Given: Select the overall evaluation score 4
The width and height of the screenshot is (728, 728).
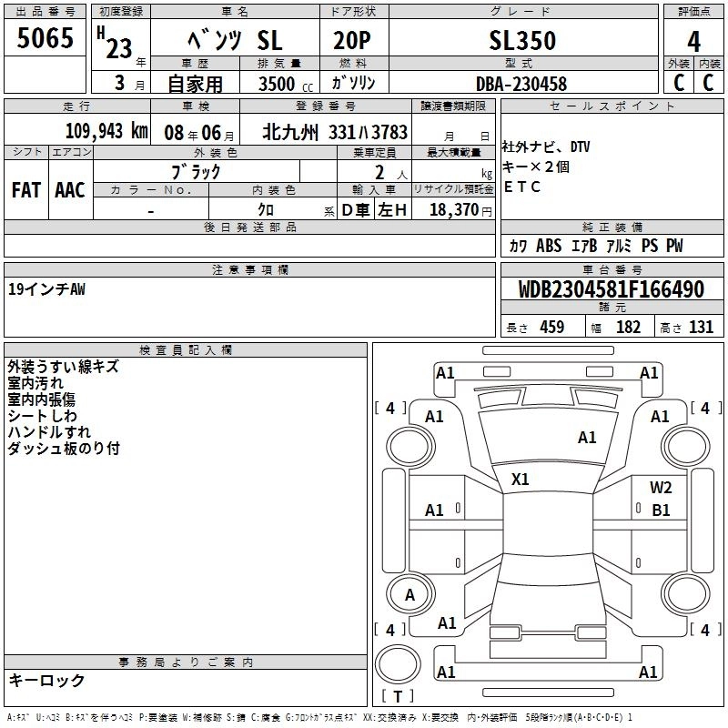Looking at the screenshot, I should point(693,41).
